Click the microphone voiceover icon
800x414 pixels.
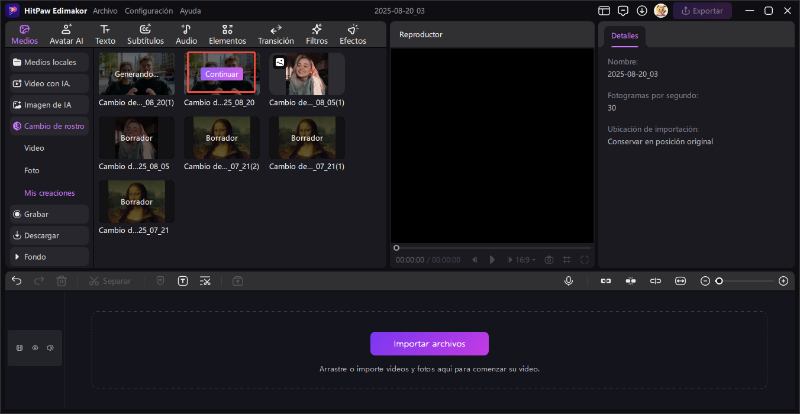tap(568, 281)
